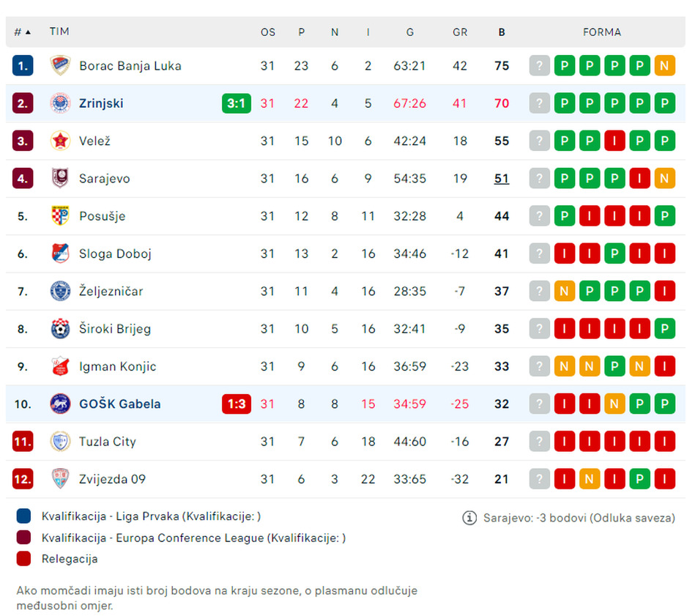
Task: Click the Posušje checkered crest
Action: 60,216
